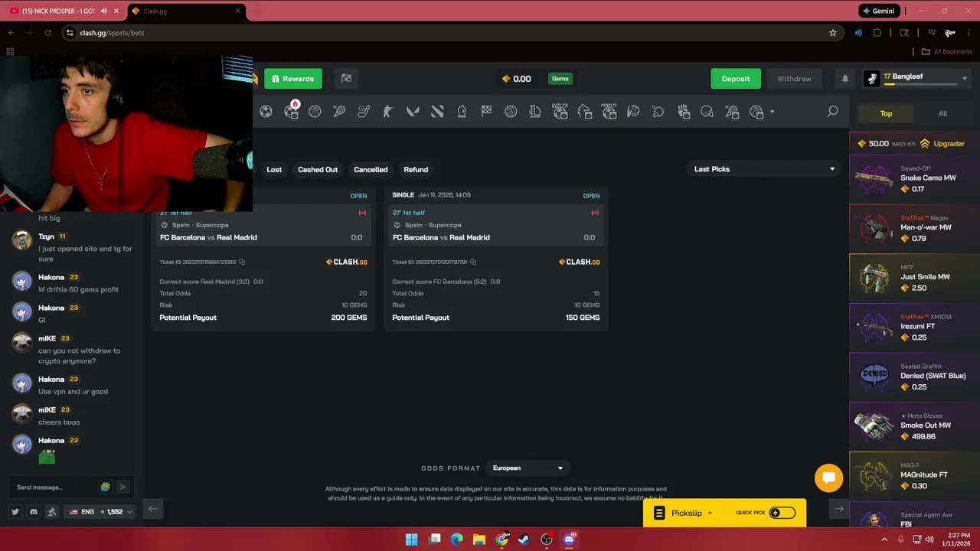Open Windows Start menu

[411, 540]
